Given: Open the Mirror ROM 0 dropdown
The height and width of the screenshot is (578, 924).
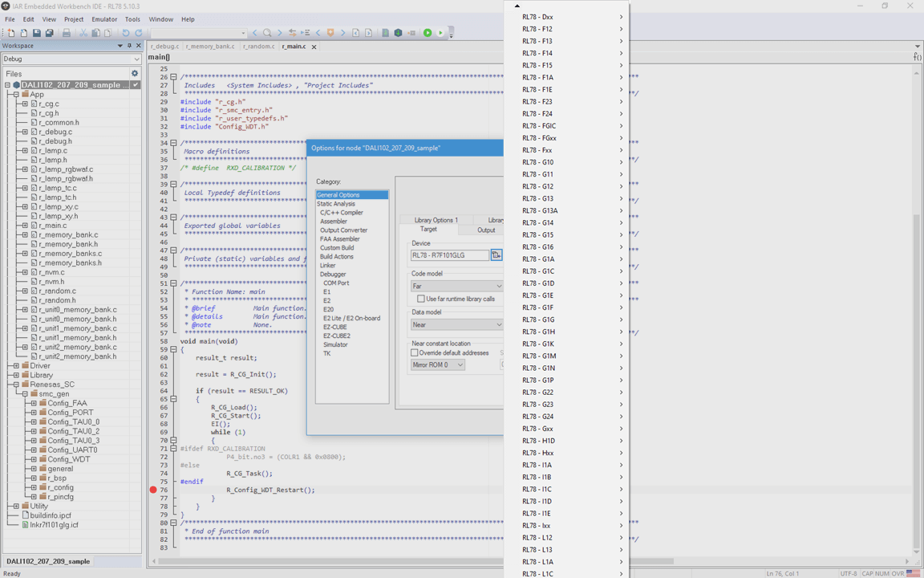Looking at the screenshot, I should coord(438,365).
